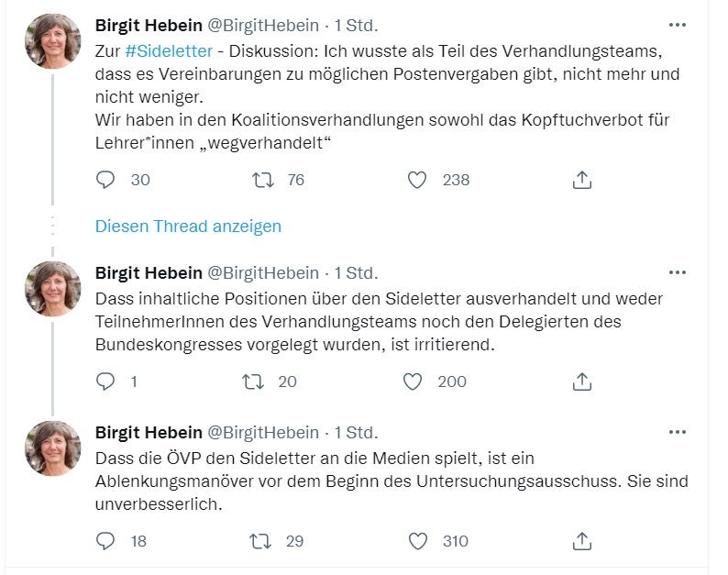The height and width of the screenshot is (575, 728).
Task: Like the tweet with 238 likes
Action: coord(417,180)
